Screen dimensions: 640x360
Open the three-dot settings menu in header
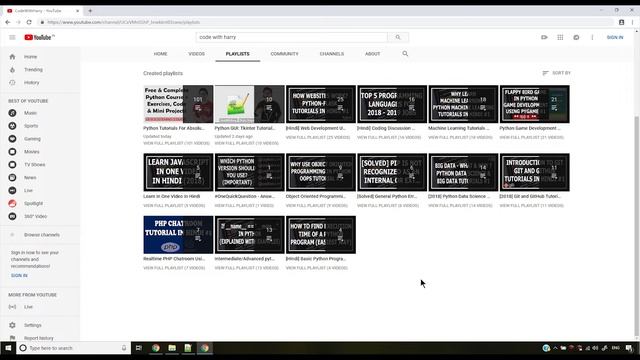(x=592, y=37)
